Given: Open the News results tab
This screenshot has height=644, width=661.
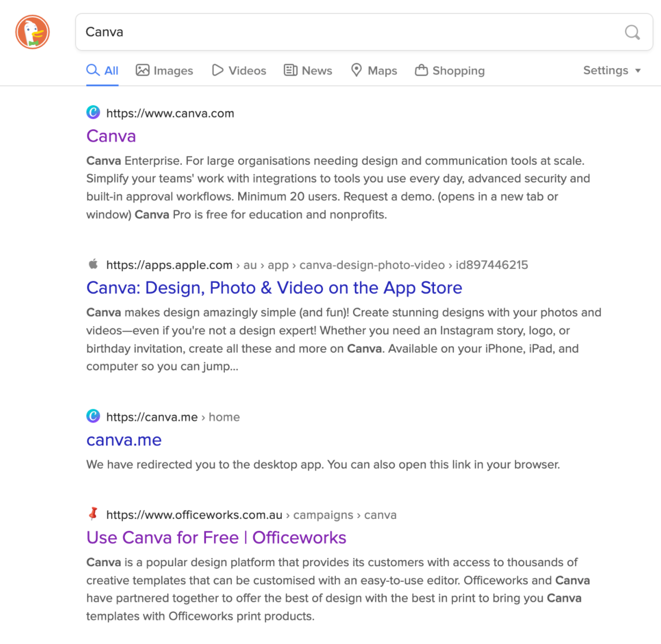Looking at the screenshot, I should click(308, 70).
